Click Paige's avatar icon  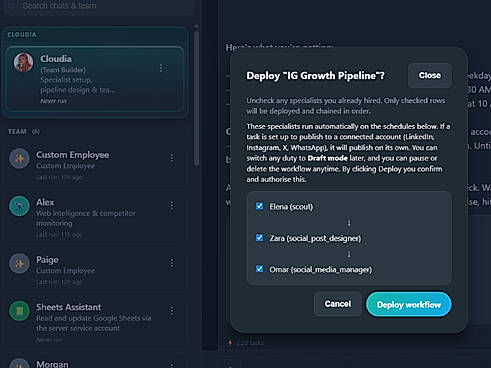pyautogui.click(x=19, y=264)
